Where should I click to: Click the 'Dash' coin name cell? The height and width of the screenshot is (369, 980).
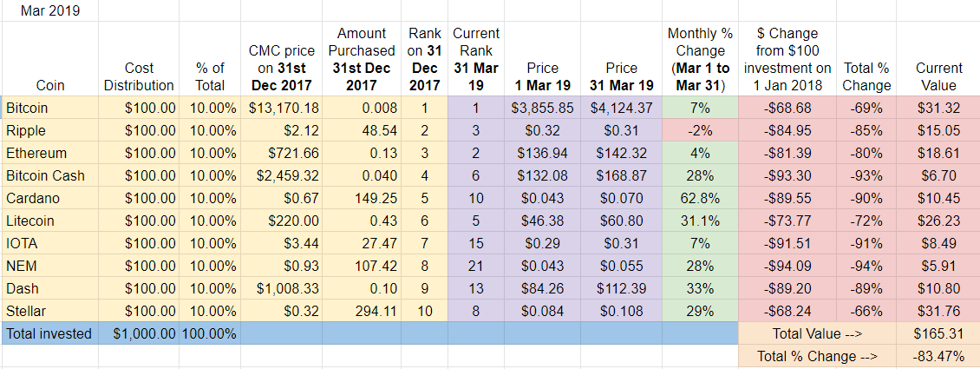[x=49, y=288]
